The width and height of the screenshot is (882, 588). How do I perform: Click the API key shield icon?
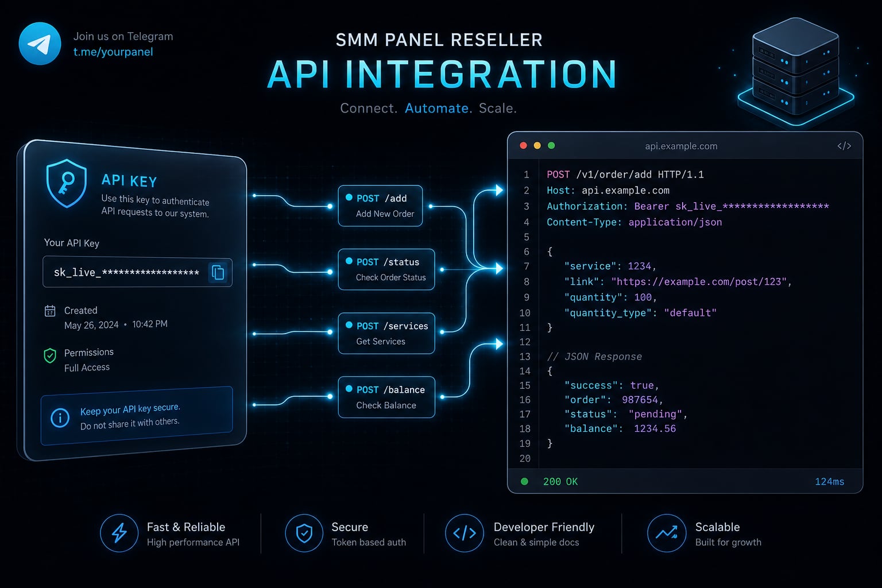67,183
